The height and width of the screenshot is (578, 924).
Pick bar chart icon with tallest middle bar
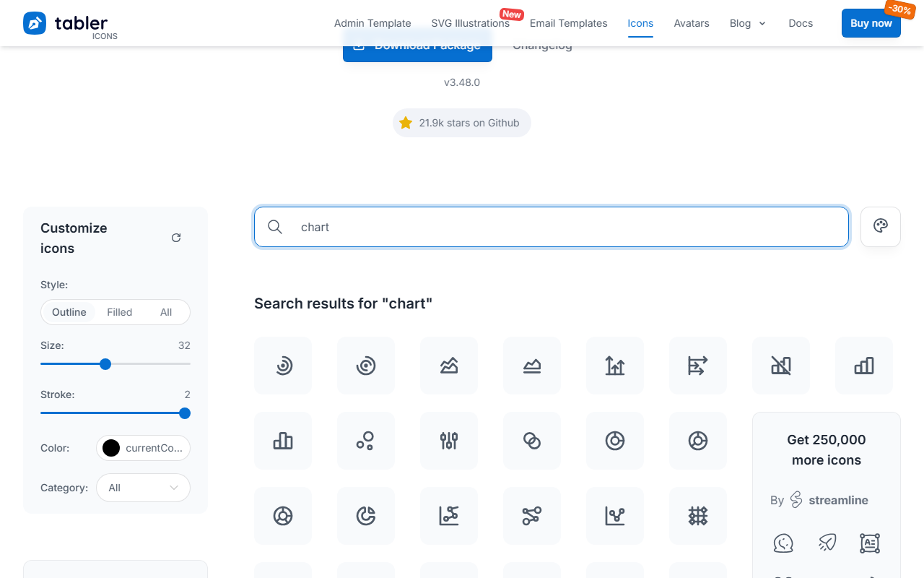point(283,441)
